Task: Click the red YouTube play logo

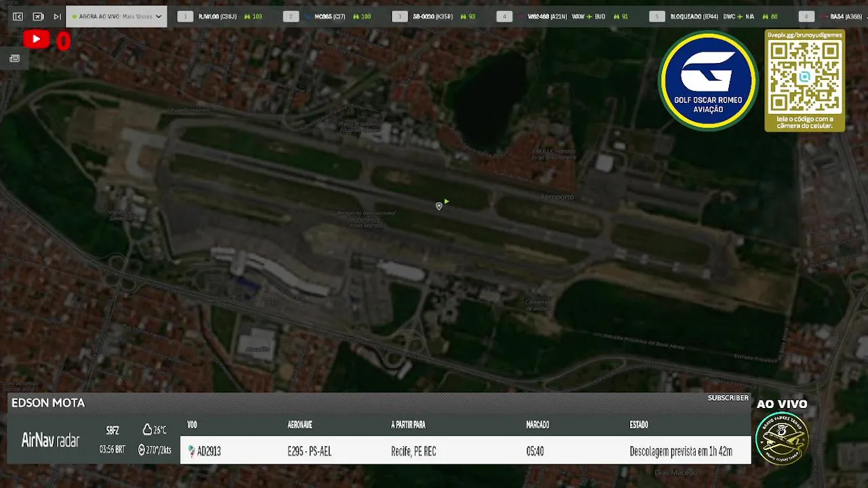Action: click(x=36, y=40)
